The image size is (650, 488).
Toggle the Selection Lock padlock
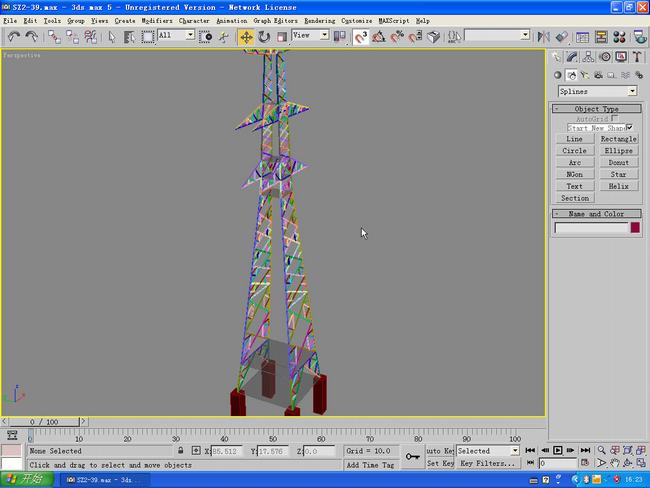tap(180, 450)
